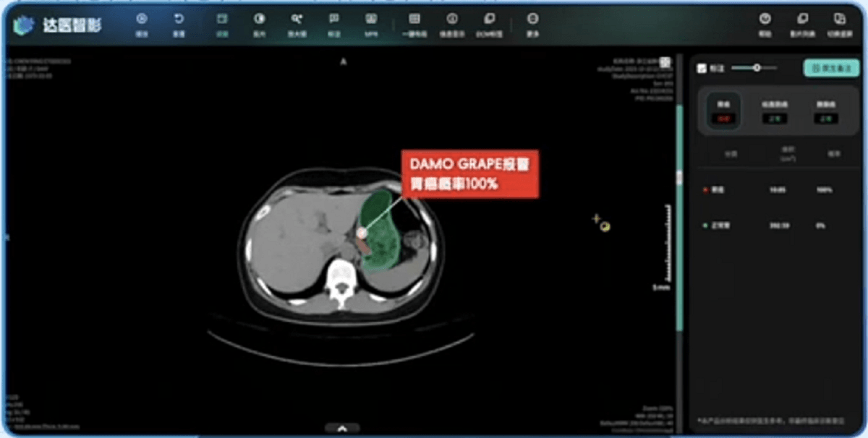Expand the bottom panel with the up chevron
Screen dimensions: 868x438
click(x=342, y=428)
